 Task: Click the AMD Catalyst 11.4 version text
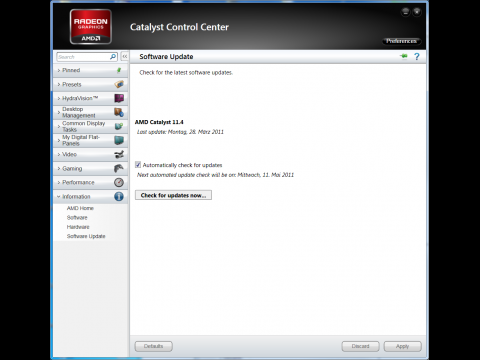(159, 122)
